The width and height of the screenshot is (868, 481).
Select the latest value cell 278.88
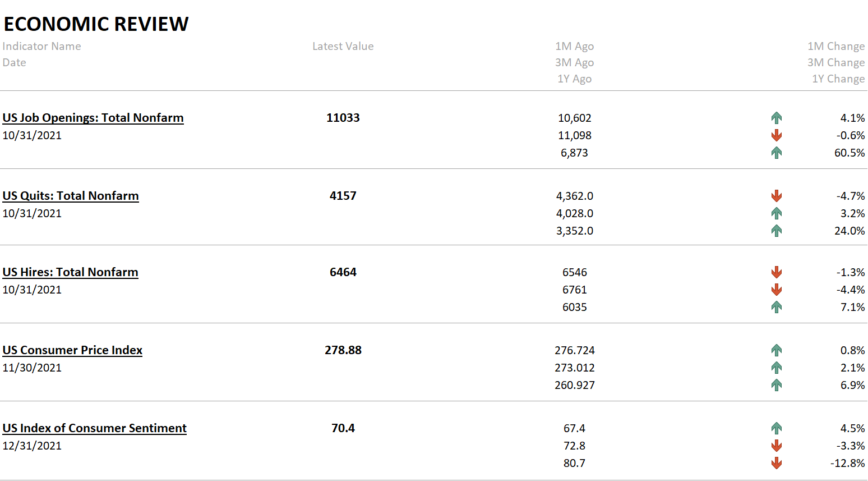343,350
